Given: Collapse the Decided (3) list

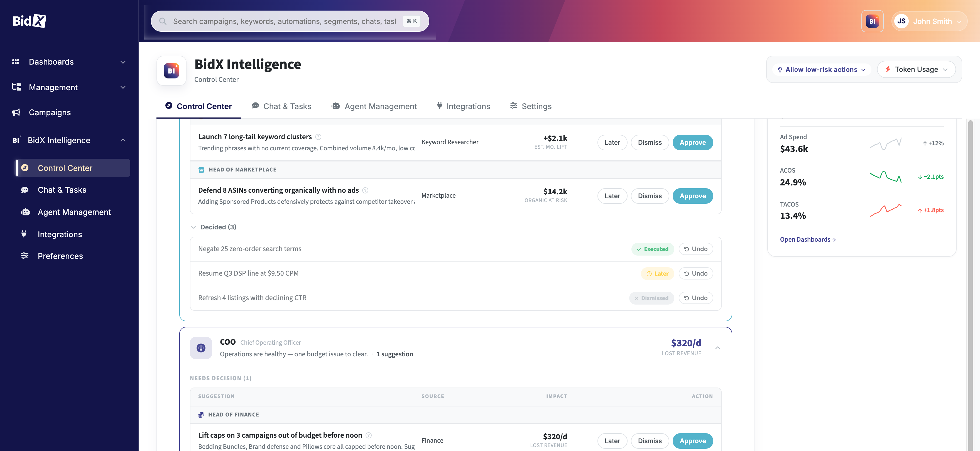Looking at the screenshot, I should point(214,227).
